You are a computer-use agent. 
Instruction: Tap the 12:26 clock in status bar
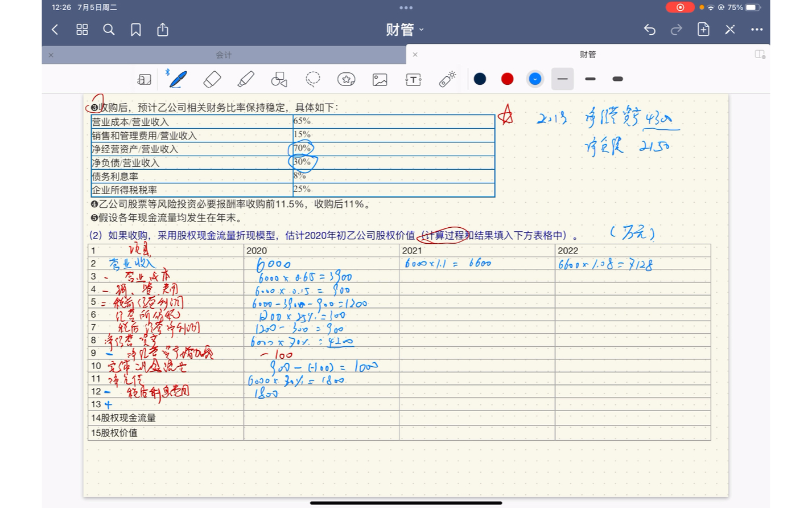click(x=61, y=7)
